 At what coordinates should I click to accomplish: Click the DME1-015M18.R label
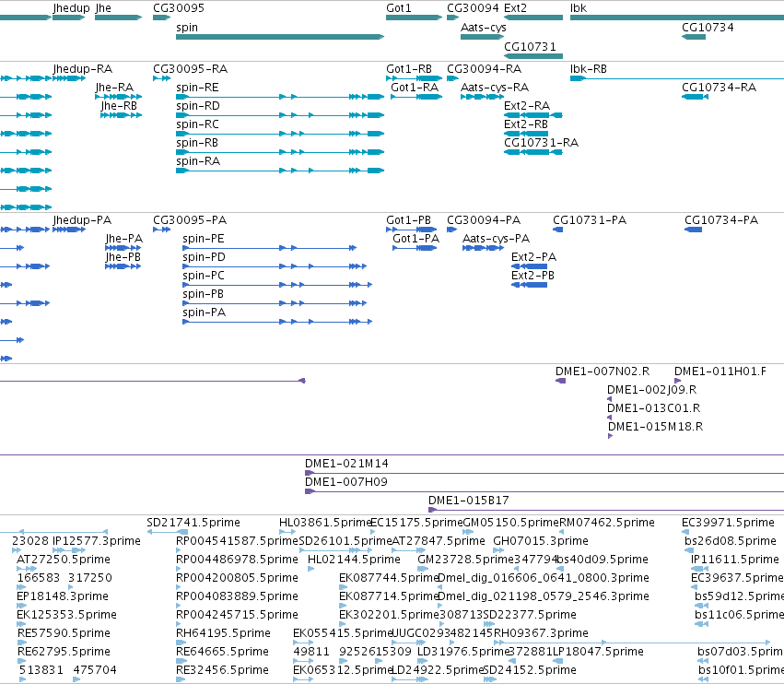coord(656,427)
